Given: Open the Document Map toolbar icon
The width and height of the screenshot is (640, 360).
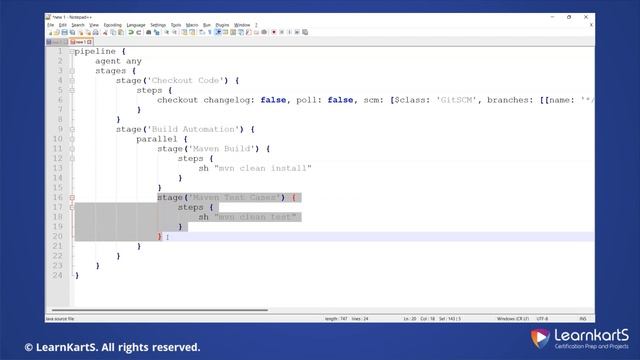Looking at the screenshot, I should (233, 32).
